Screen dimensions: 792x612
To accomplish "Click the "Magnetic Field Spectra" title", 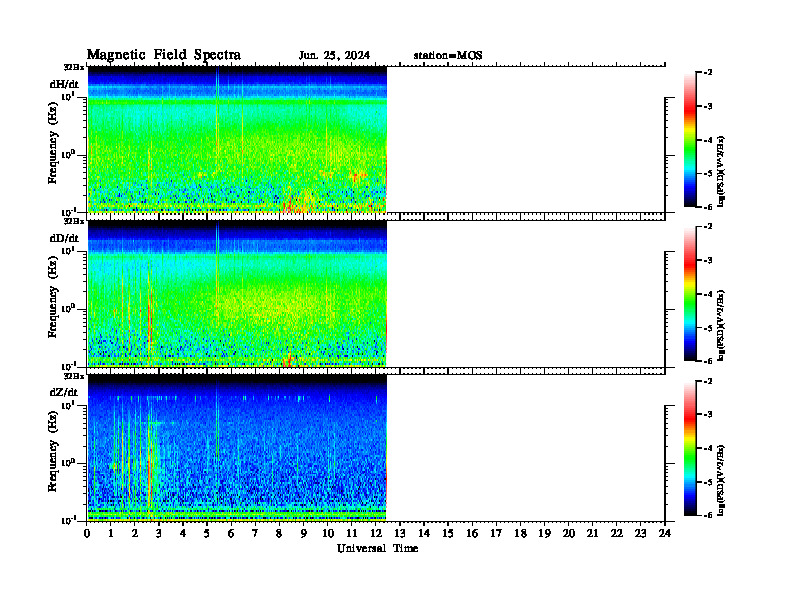I will tap(164, 55).
